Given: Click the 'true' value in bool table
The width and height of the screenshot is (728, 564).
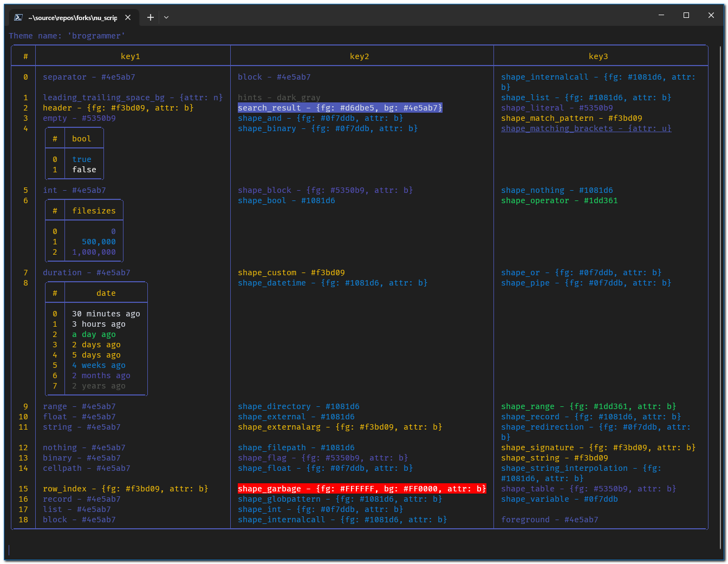Looking at the screenshot, I should click(82, 159).
